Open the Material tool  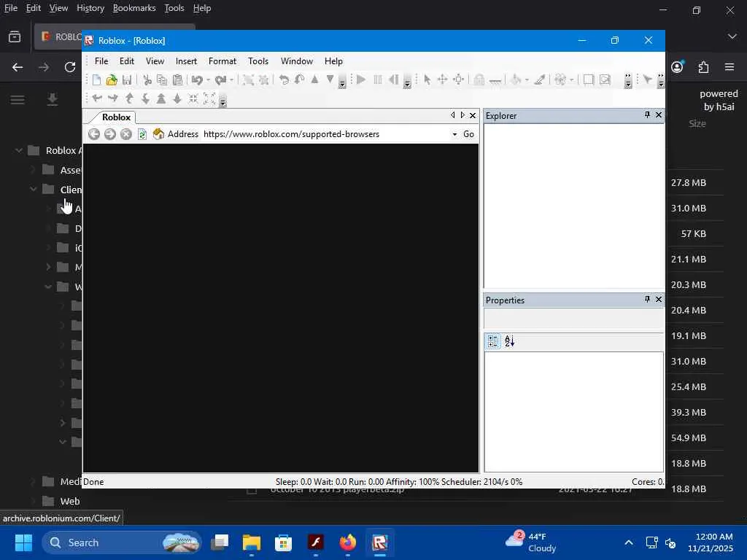560,80
